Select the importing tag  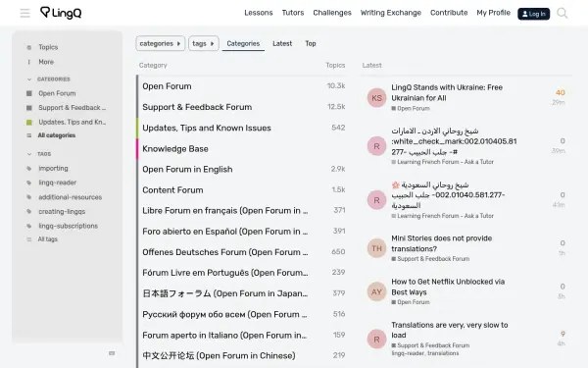click(x=53, y=169)
